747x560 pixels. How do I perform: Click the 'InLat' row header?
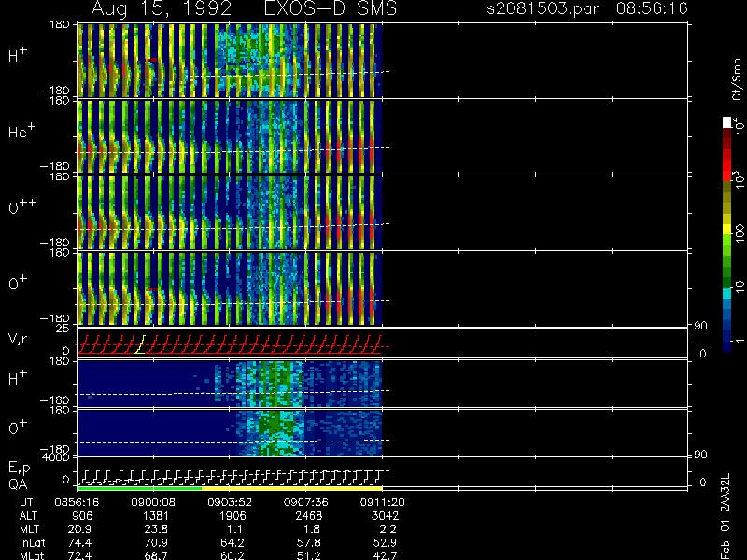click(x=32, y=542)
